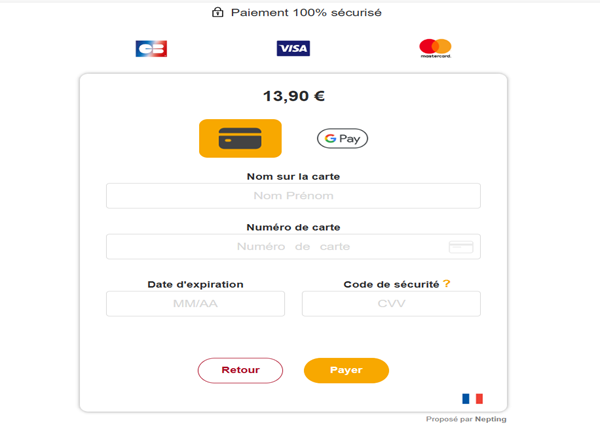Submit payment with the Payer button
This screenshot has width=600, height=437.
coord(346,370)
